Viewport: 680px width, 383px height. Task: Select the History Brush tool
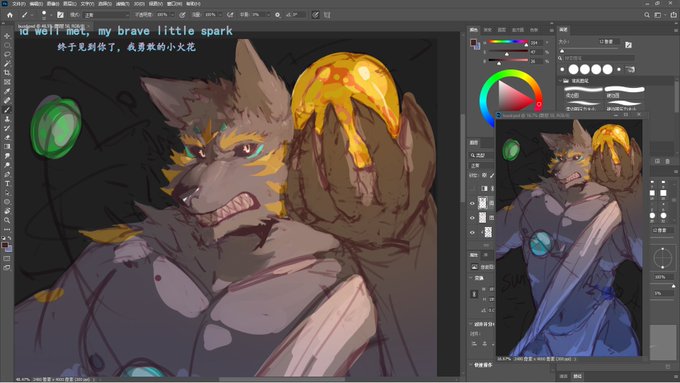pos(7,128)
